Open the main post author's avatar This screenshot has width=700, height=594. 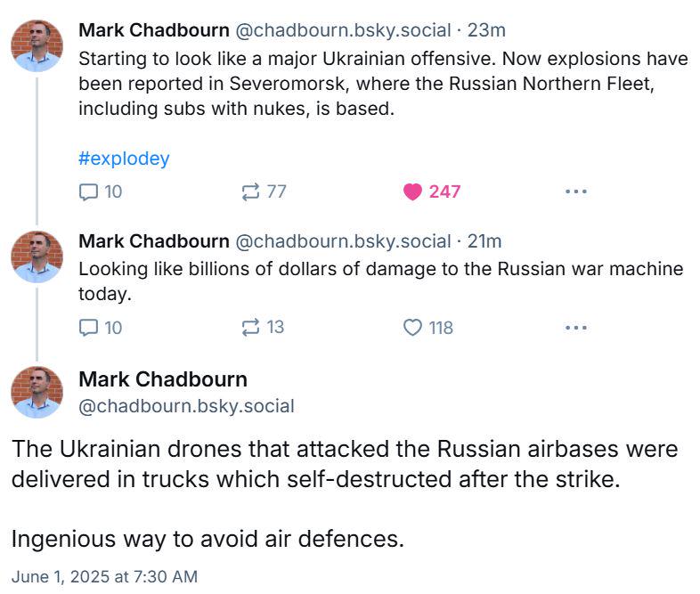pyautogui.click(x=37, y=392)
